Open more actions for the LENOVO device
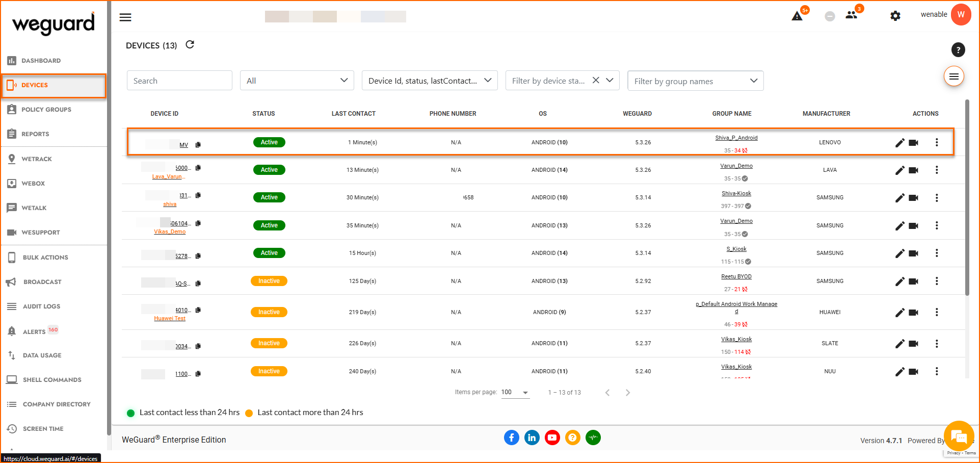Screen dimensions: 980x463 click(937, 142)
